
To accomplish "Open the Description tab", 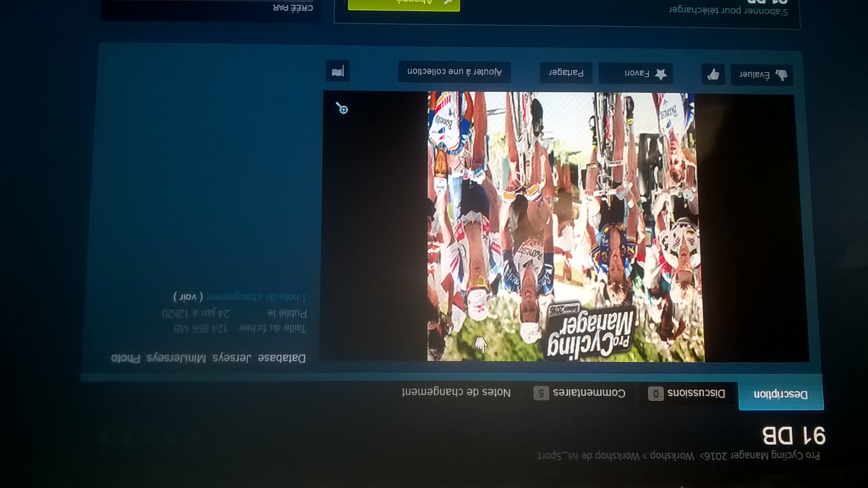I will tap(780, 394).
